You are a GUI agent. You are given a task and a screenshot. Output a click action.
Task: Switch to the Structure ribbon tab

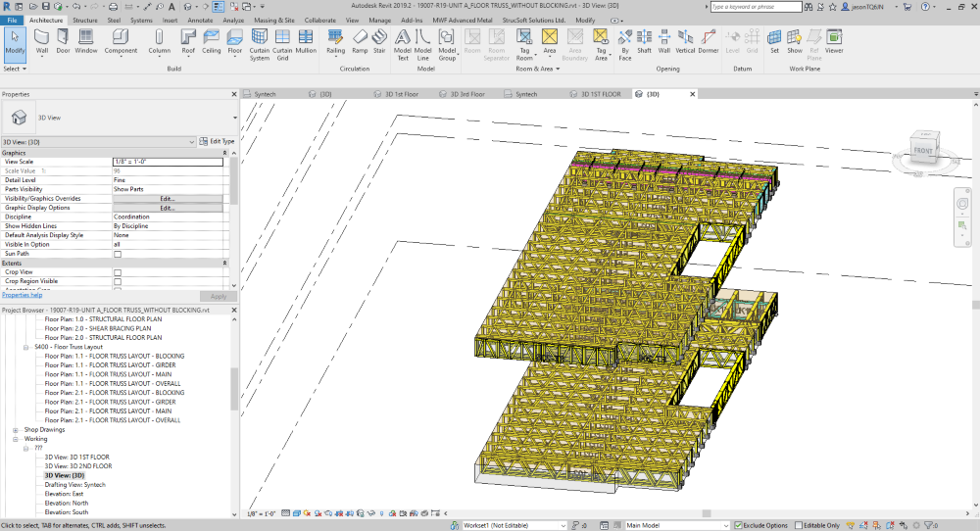pyautogui.click(x=85, y=19)
